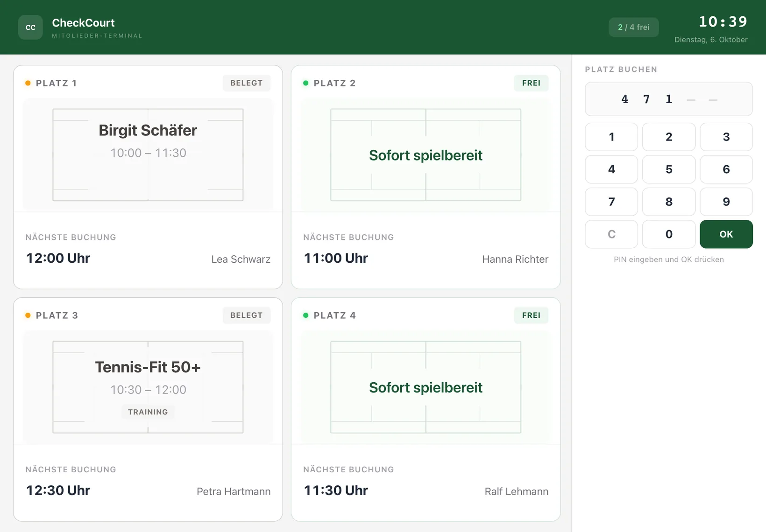Click the orange status dot of Platz 3
Image resolution: width=766 pixels, height=532 pixels.
(28, 315)
